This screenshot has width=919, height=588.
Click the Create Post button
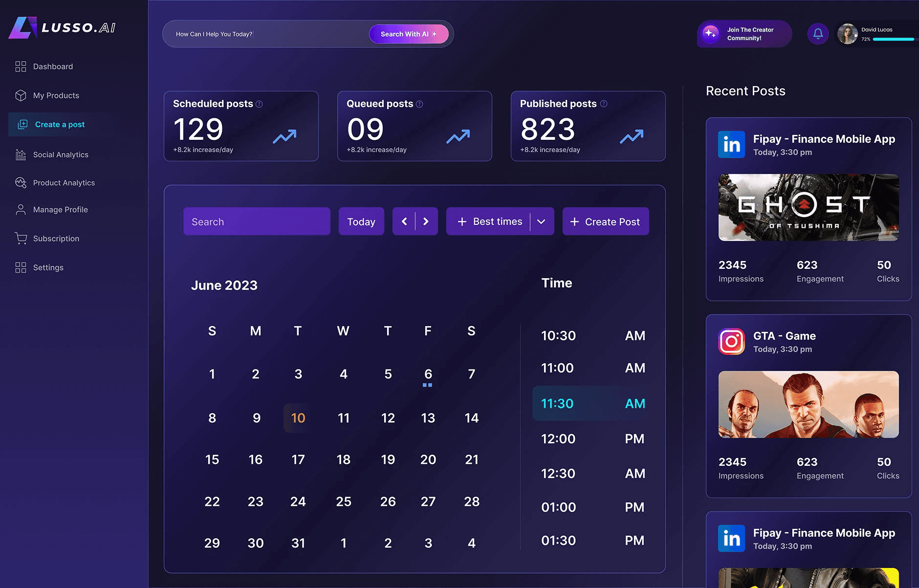pos(606,221)
